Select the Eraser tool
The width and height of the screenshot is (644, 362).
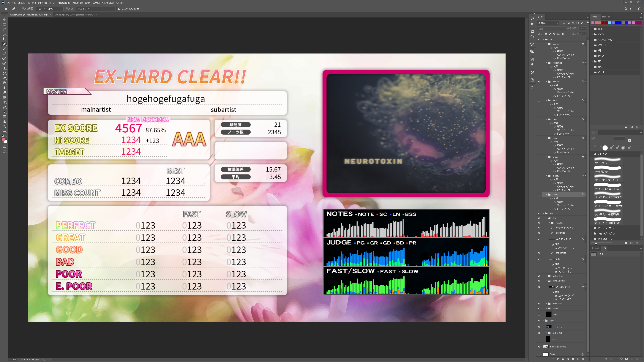(x=4, y=78)
